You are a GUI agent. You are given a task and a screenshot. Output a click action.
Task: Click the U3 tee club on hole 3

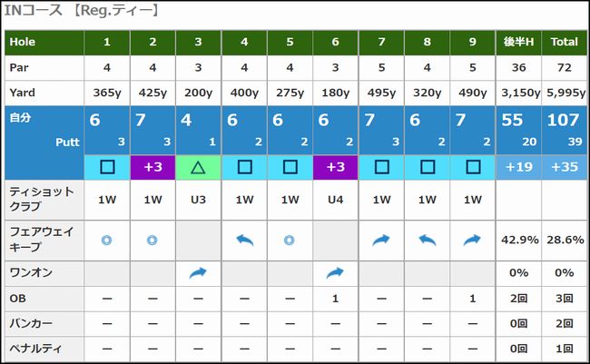198,200
